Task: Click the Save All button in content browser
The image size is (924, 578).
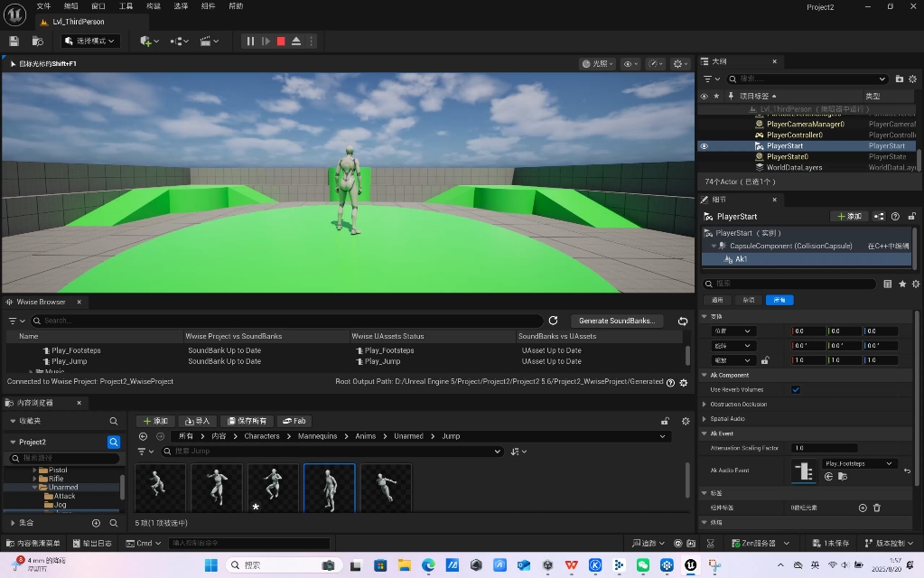Action: point(247,421)
